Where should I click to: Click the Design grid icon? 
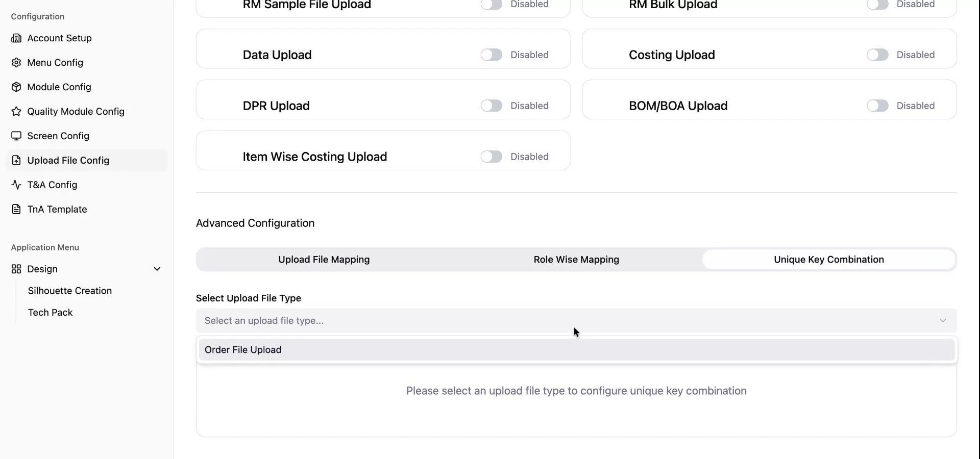click(16, 269)
